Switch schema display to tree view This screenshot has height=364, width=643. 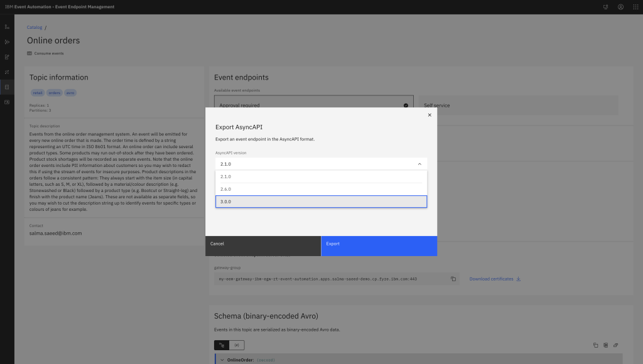(x=223, y=345)
